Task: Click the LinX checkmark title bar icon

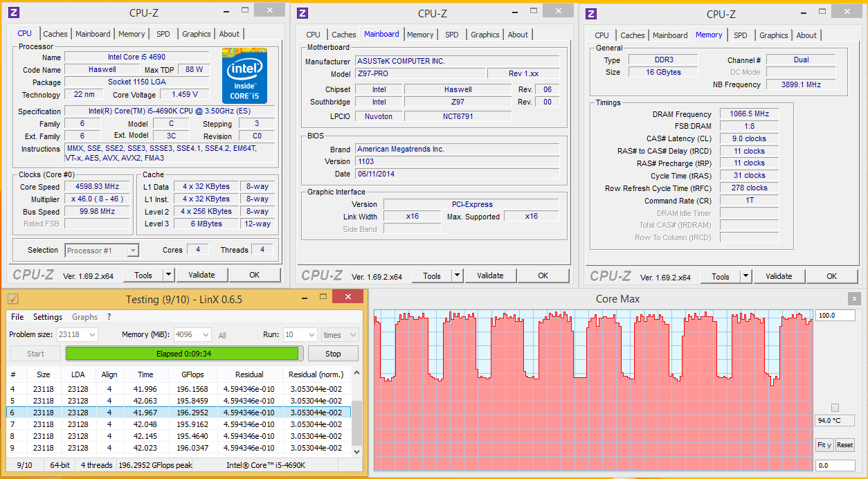Action: pyautogui.click(x=12, y=298)
